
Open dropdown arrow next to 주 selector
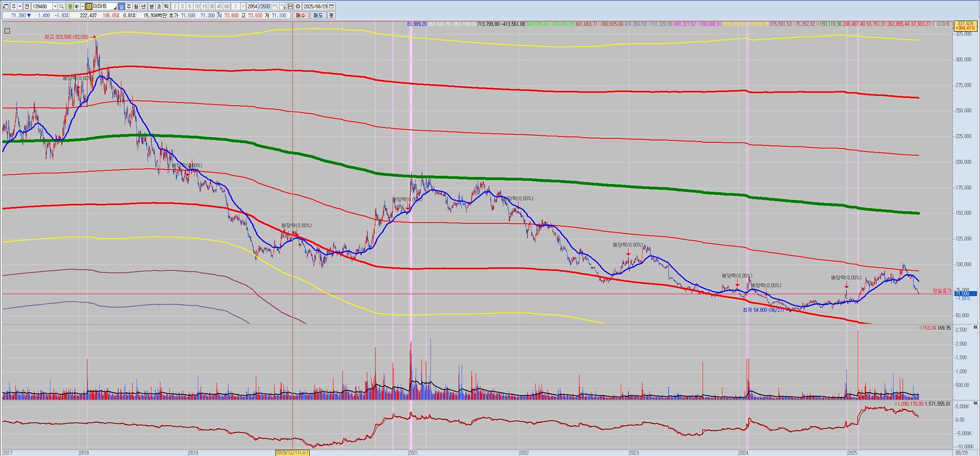(x=19, y=7)
